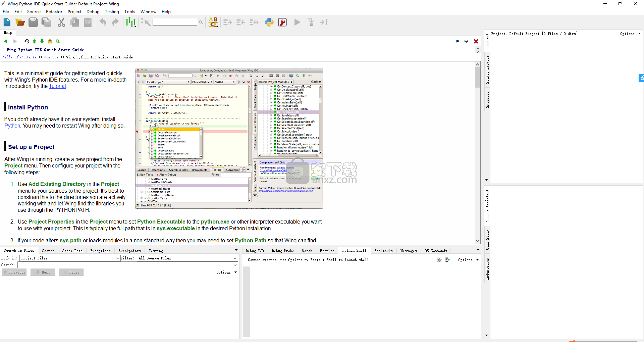
Task: Switch to the Stack Data tab
Action: (x=72, y=251)
